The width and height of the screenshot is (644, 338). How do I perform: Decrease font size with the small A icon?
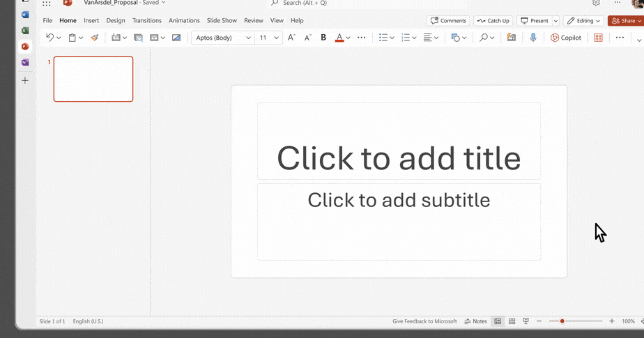click(307, 38)
